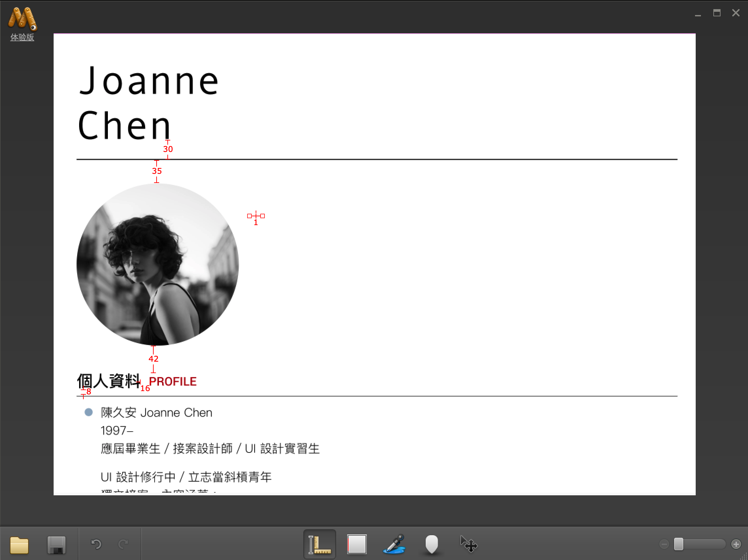The height and width of the screenshot is (560, 748).
Task: Select the move cursor tool
Action: pos(469,544)
